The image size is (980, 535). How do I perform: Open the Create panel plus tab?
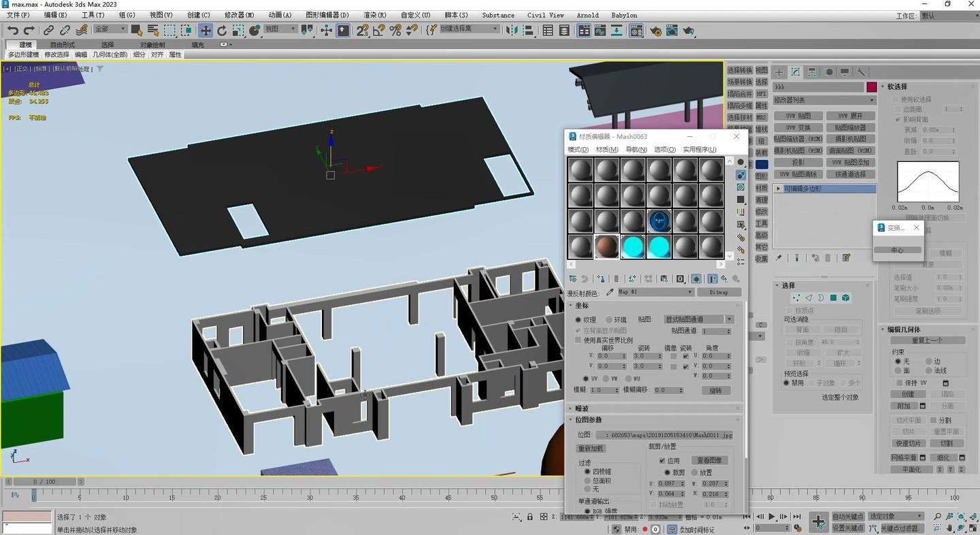[779, 71]
